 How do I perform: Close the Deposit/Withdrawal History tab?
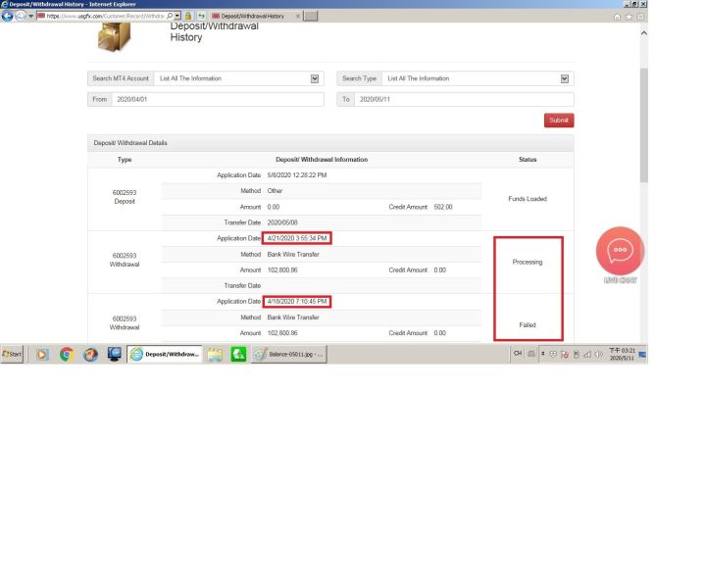pos(298,17)
